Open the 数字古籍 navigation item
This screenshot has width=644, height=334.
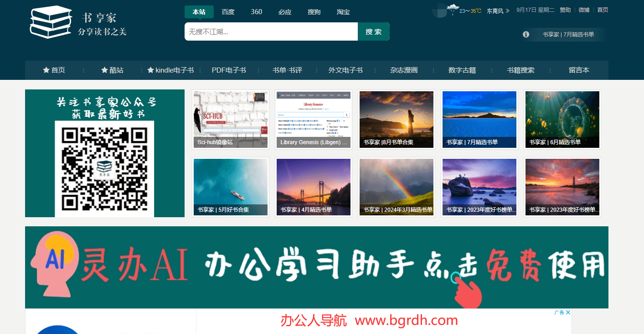coord(462,70)
